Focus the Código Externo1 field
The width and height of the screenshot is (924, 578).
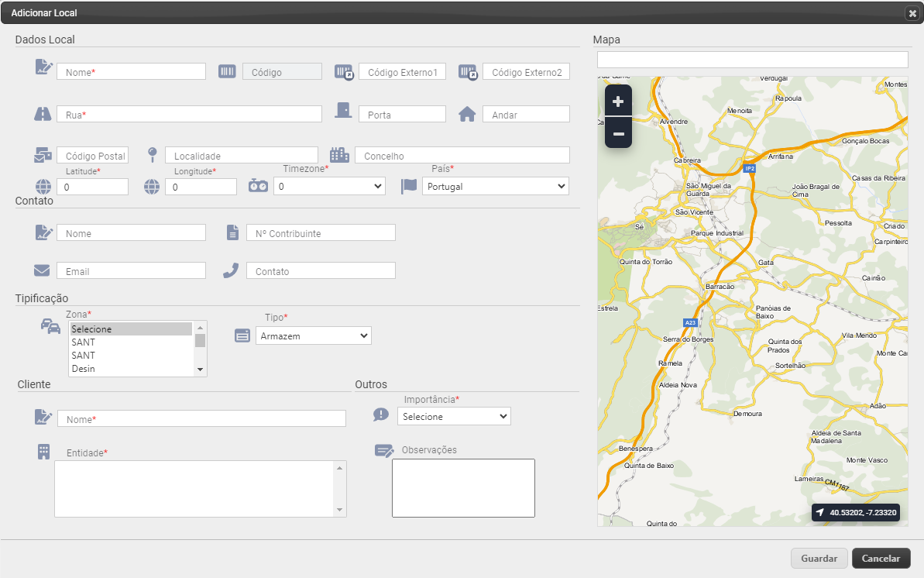[x=403, y=71]
